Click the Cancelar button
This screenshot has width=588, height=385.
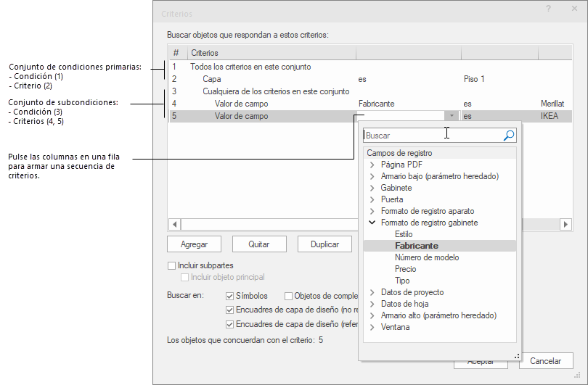click(x=545, y=361)
